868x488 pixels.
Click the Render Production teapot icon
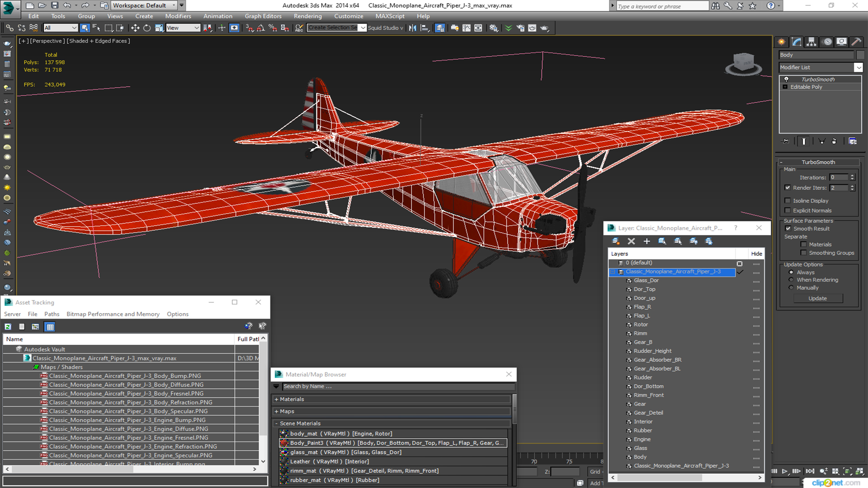(544, 28)
